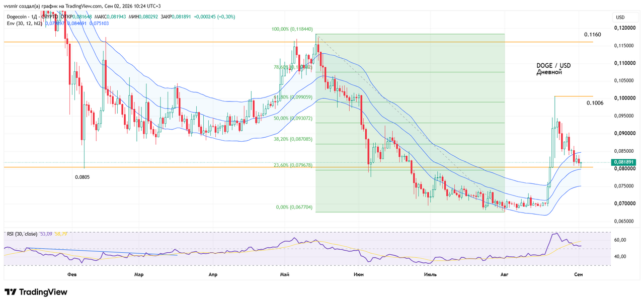Click the Авг label on time axis
Image resolution: width=644 pixels, height=304 pixels.
click(505, 274)
